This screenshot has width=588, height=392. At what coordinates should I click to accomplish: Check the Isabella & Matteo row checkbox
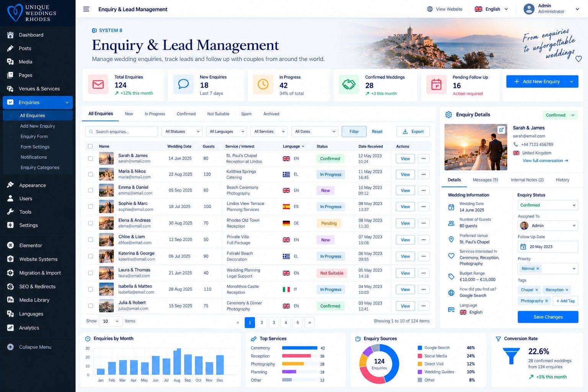[90, 289]
